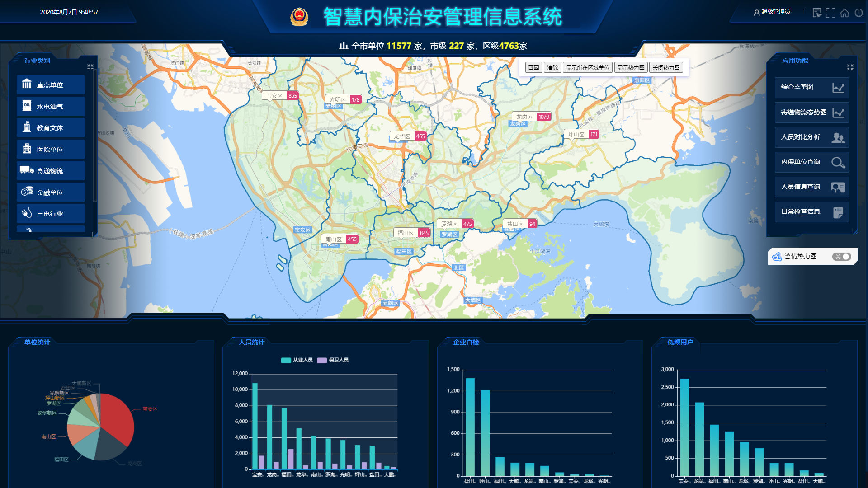
Task: Toggle the 警情热力图 switch
Action: [841, 257]
